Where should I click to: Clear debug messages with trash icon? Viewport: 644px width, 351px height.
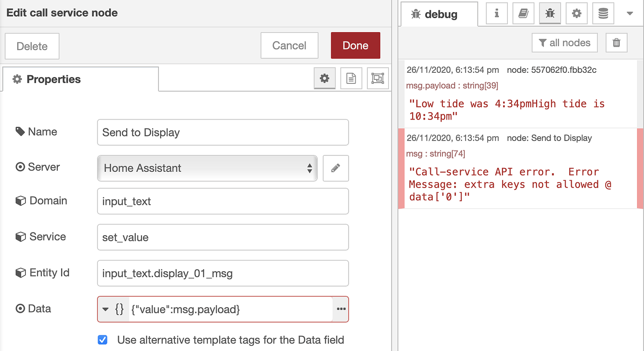[x=616, y=43]
